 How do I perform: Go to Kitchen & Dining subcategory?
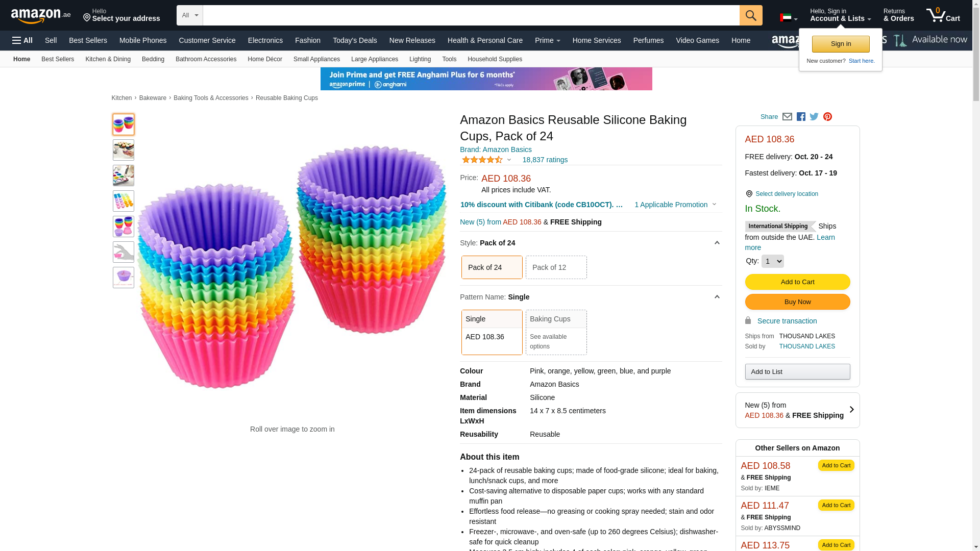(108, 59)
